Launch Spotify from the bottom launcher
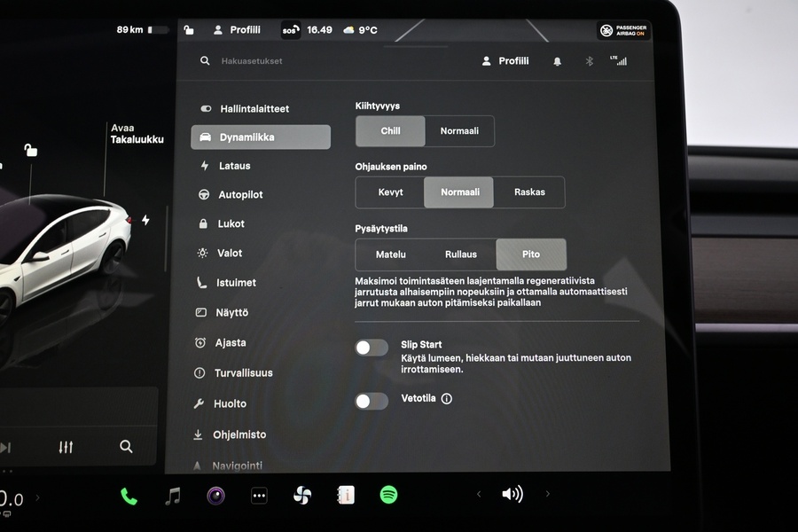This screenshot has height=532, width=798. (388, 495)
